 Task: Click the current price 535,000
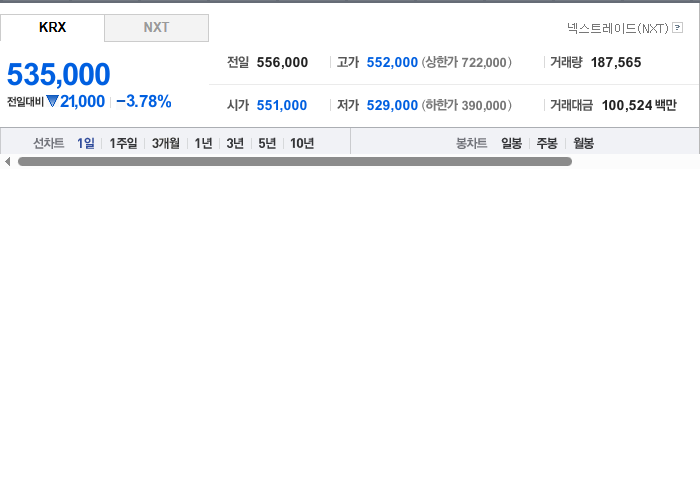pos(58,74)
